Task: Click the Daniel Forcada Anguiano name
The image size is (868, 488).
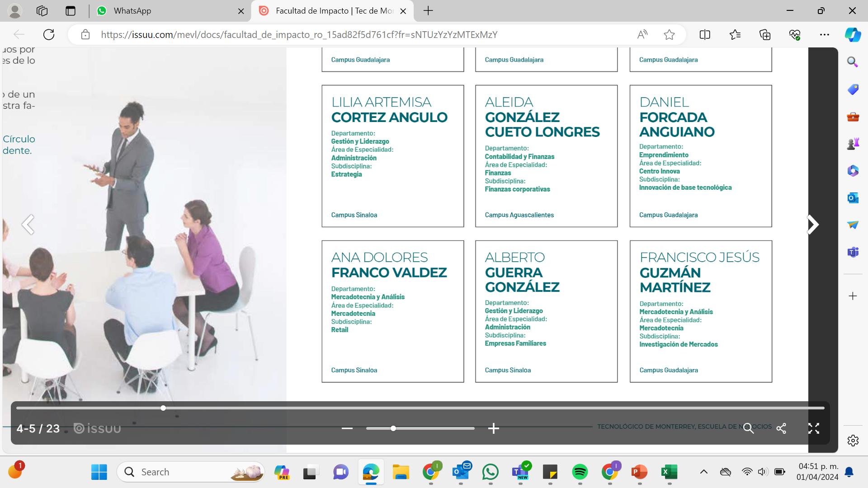Action: tap(677, 117)
